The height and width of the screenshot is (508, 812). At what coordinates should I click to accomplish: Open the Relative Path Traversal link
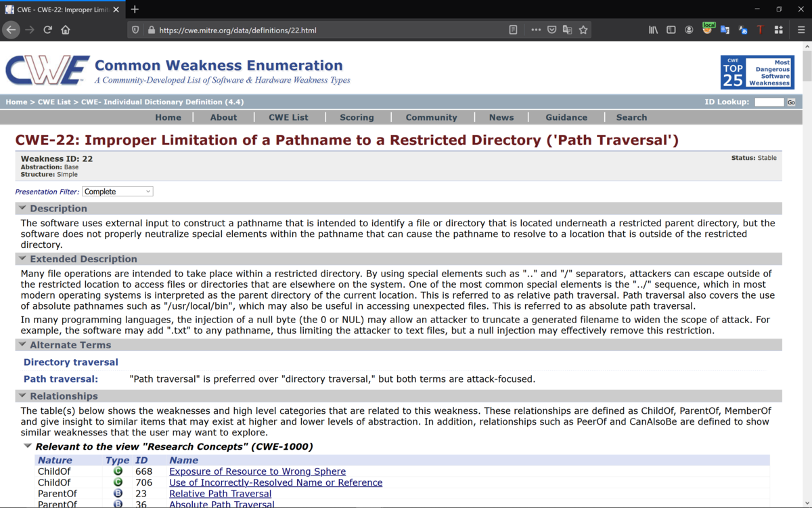[x=220, y=494]
